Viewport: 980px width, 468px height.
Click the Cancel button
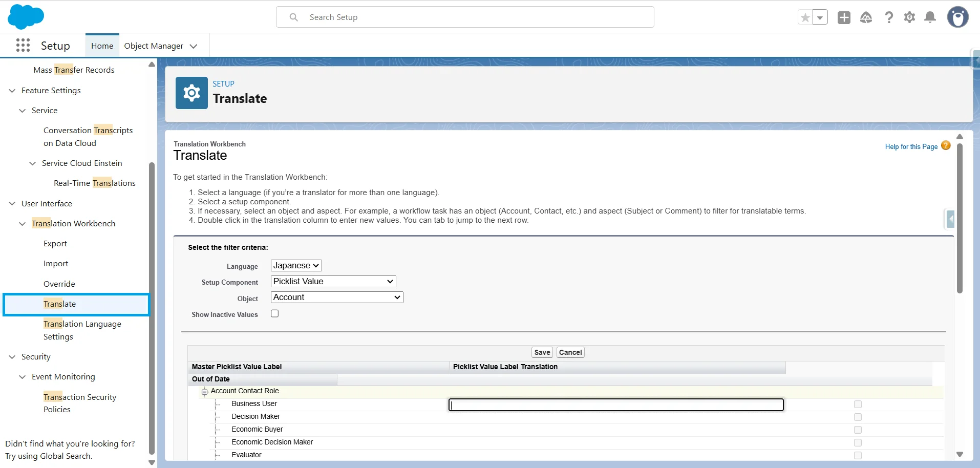click(570, 352)
